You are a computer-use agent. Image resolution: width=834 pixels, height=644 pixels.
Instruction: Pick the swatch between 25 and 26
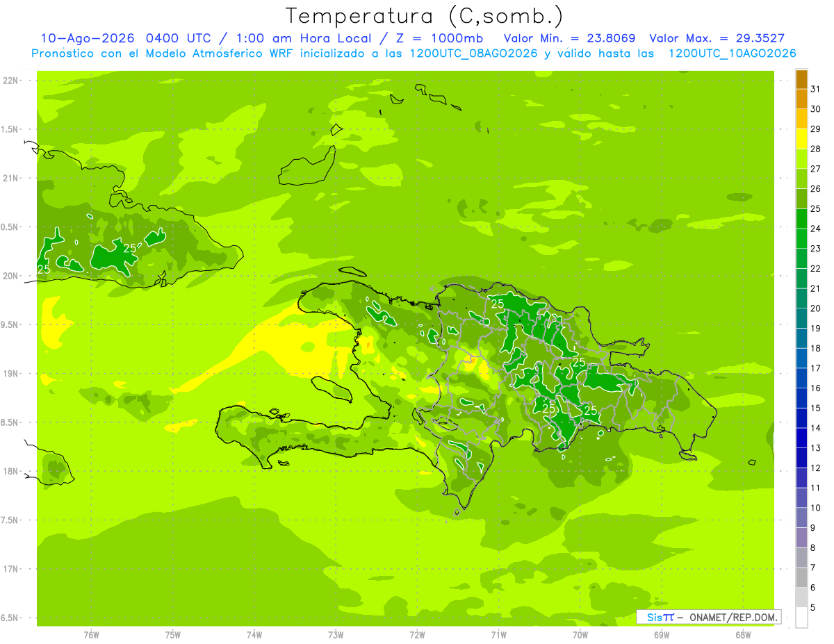pos(801,199)
